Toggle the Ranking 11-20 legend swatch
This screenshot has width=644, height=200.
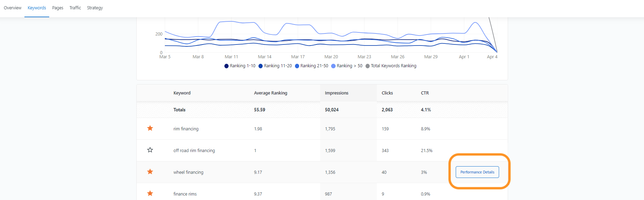point(261,66)
